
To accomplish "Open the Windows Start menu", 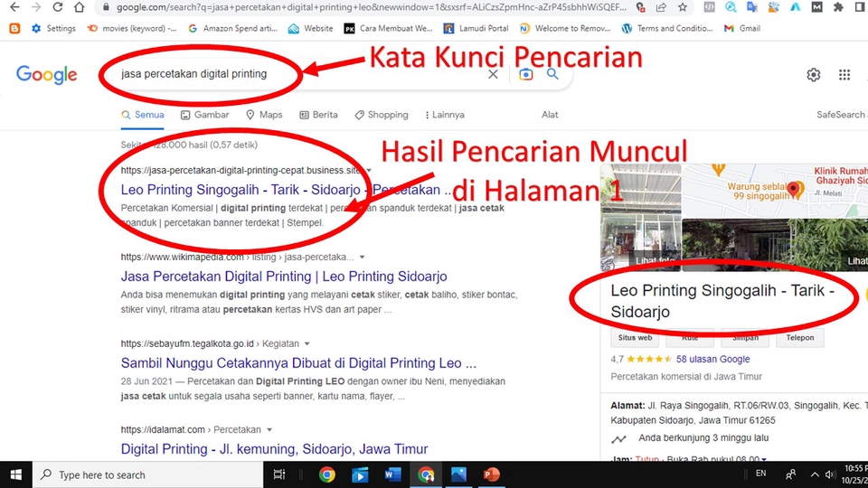I will click(x=16, y=474).
